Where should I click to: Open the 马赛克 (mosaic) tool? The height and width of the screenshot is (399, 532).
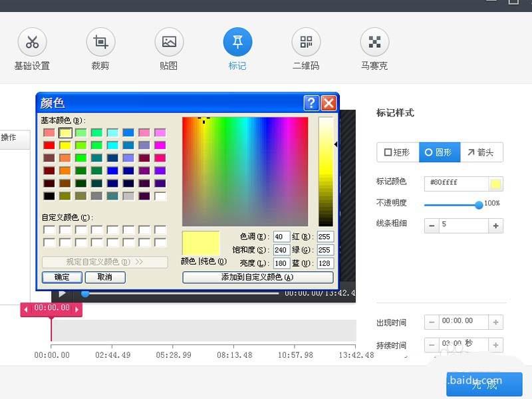tap(374, 41)
